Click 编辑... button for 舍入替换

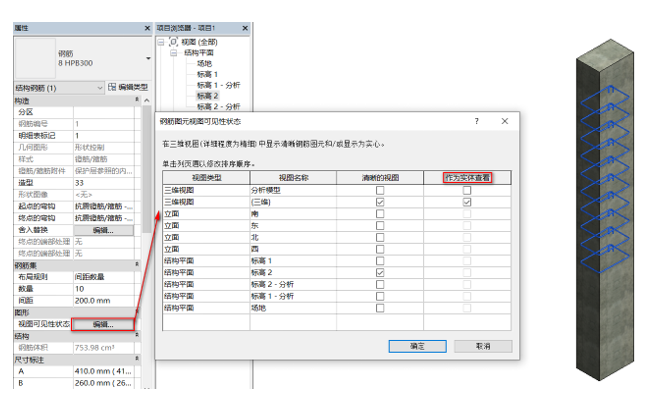click(x=103, y=230)
